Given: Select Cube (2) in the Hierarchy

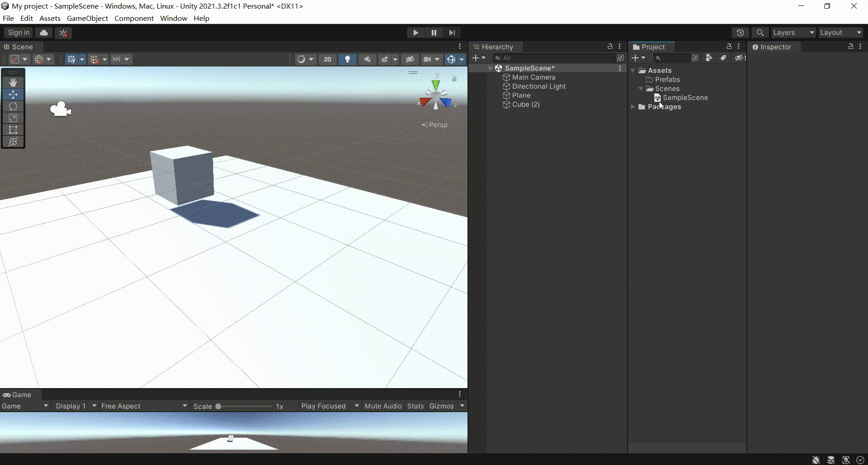Looking at the screenshot, I should coord(525,104).
